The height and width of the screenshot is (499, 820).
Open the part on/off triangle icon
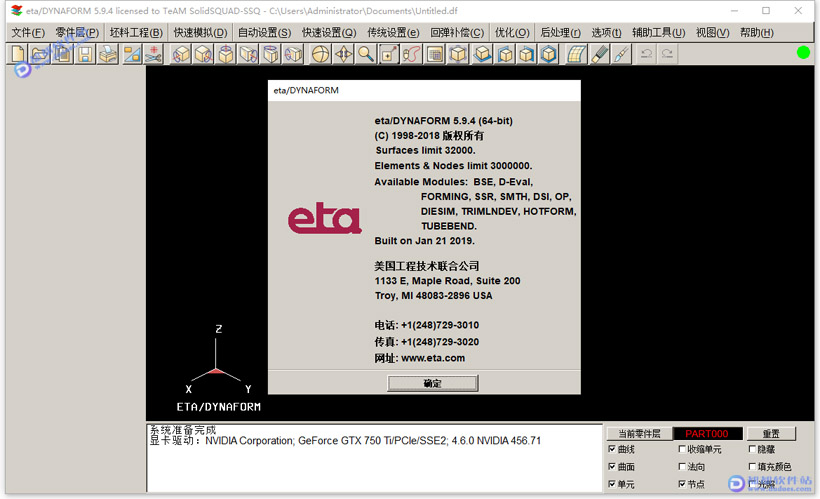(x=132, y=54)
